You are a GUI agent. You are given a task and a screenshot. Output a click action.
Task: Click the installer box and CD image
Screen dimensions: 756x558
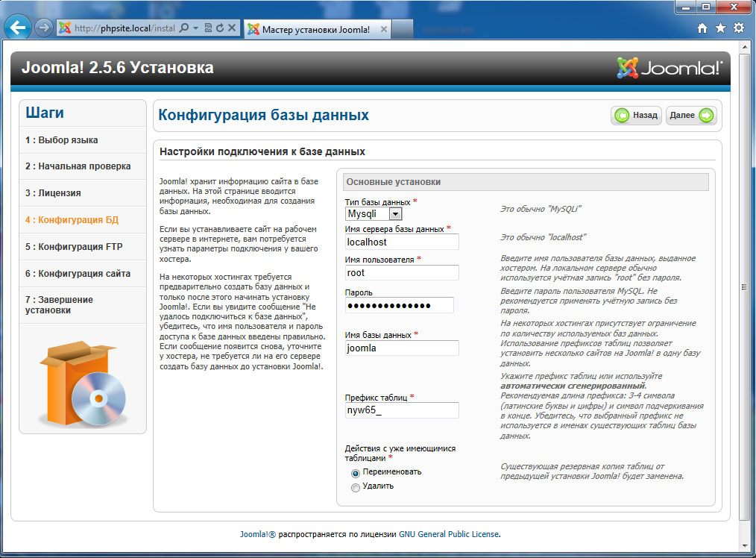[83, 383]
